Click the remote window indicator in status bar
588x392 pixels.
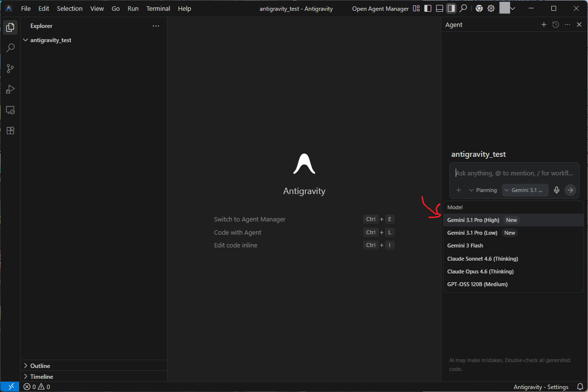click(x=10, y=387)
